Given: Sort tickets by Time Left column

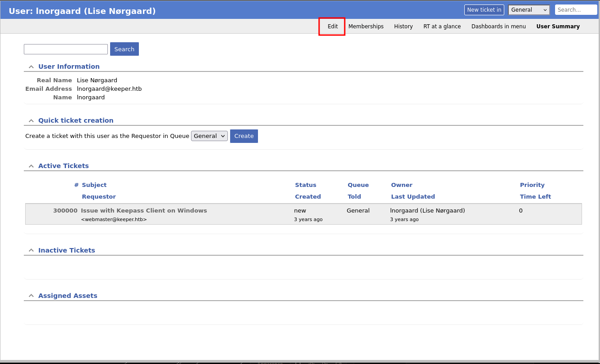Looking at the screenshot, I should (535, 197).
